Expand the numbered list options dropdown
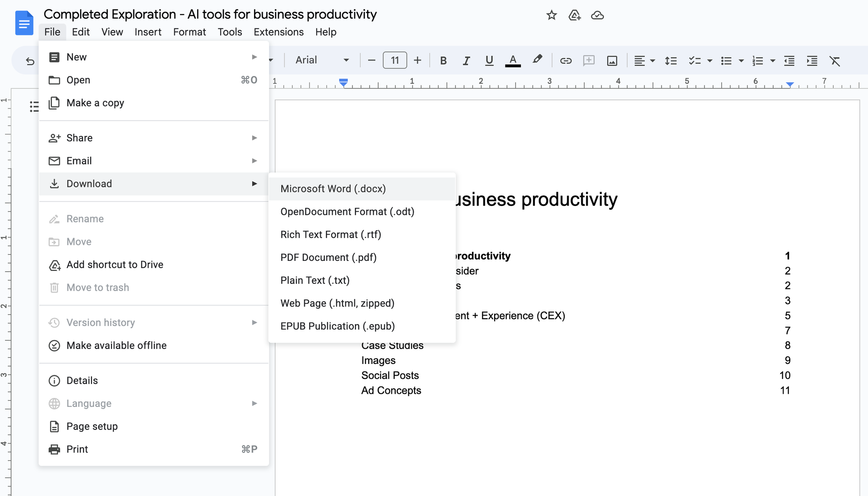The height and width of the screenshot is (496, 868). (773, 60)
